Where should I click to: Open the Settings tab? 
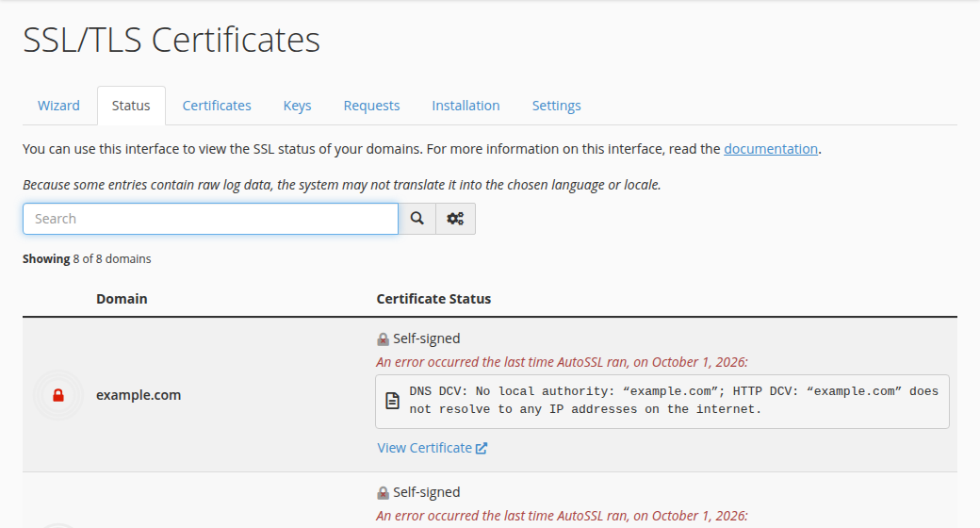557,105
